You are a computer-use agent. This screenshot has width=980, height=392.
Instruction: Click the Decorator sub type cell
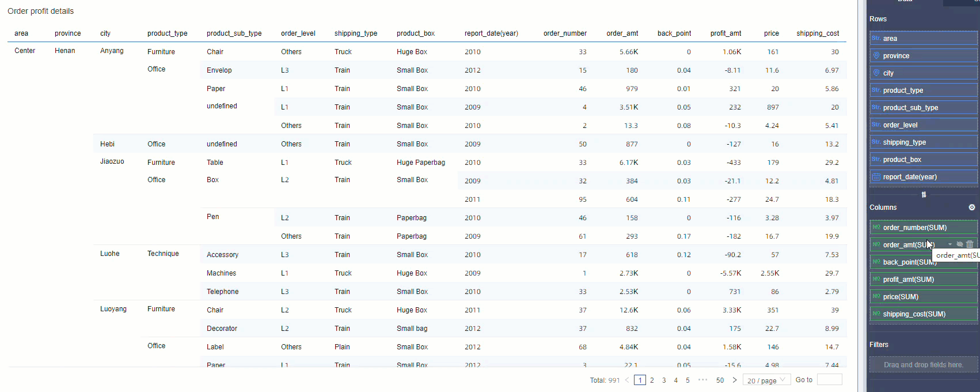[222, 329]
